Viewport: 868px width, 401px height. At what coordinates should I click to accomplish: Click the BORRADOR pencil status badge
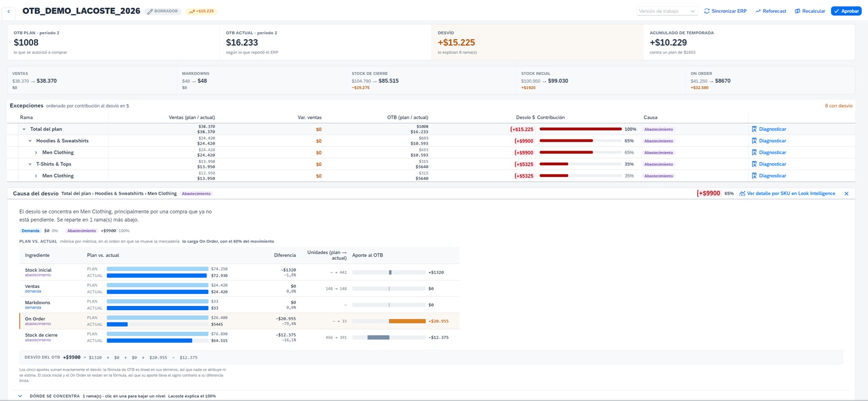163,11
